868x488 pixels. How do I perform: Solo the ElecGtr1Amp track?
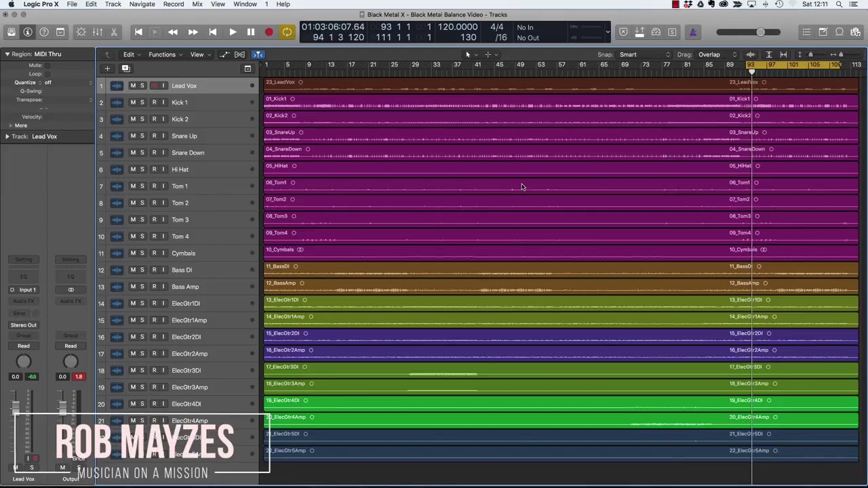(x=142, y=320)
